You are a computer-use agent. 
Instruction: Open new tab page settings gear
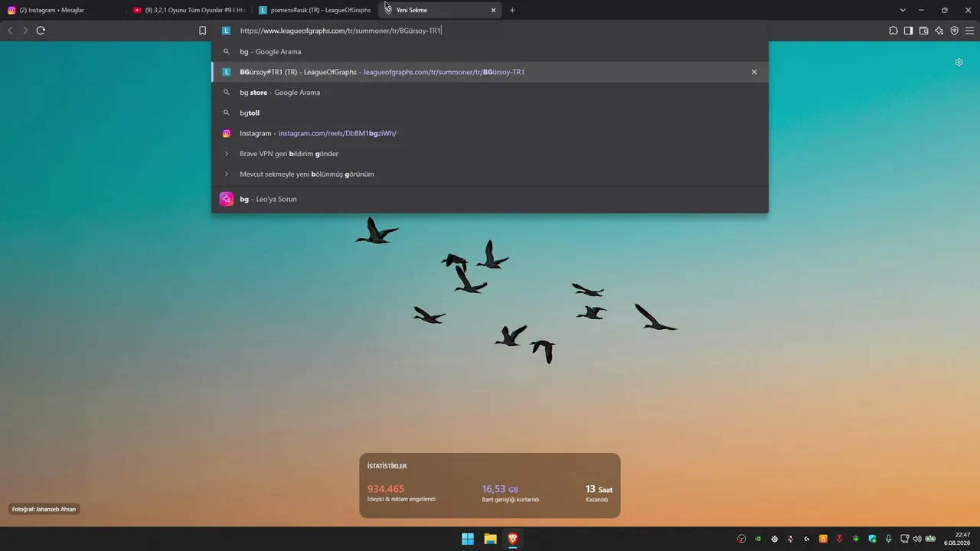[x=959, y=62]
